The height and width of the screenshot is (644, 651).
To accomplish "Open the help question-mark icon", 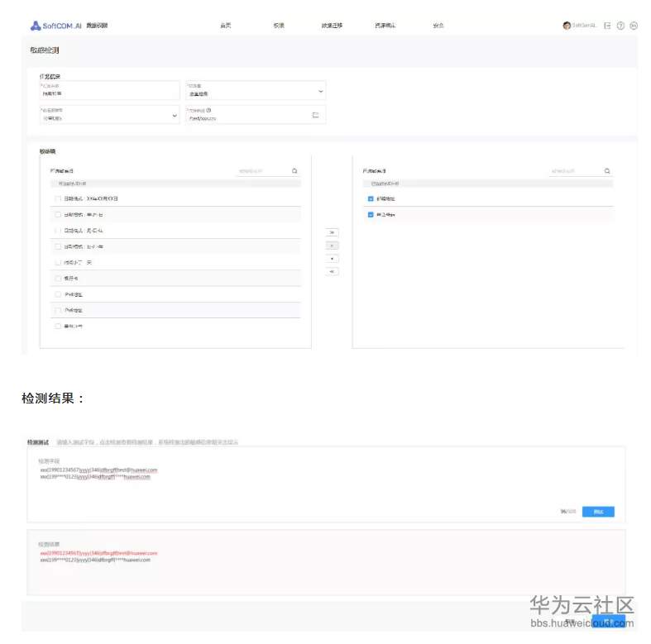I will [x=620, y=26].
